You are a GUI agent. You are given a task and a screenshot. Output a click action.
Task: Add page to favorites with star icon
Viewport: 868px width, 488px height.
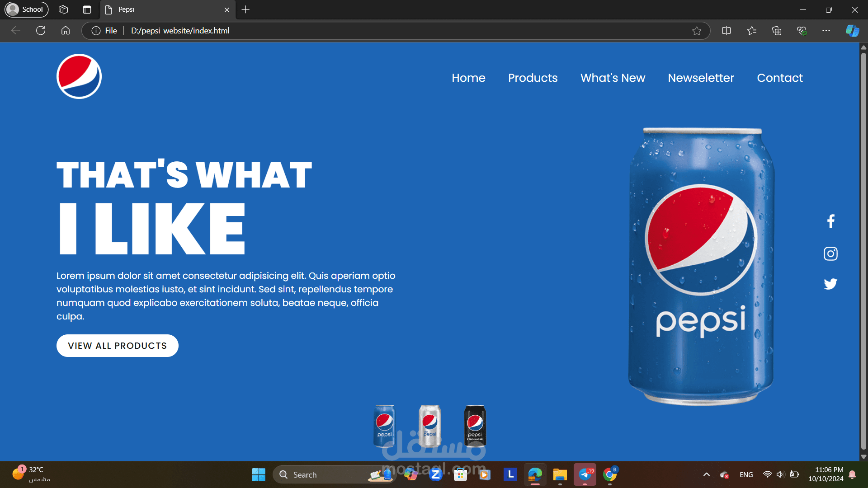[697, 31]
